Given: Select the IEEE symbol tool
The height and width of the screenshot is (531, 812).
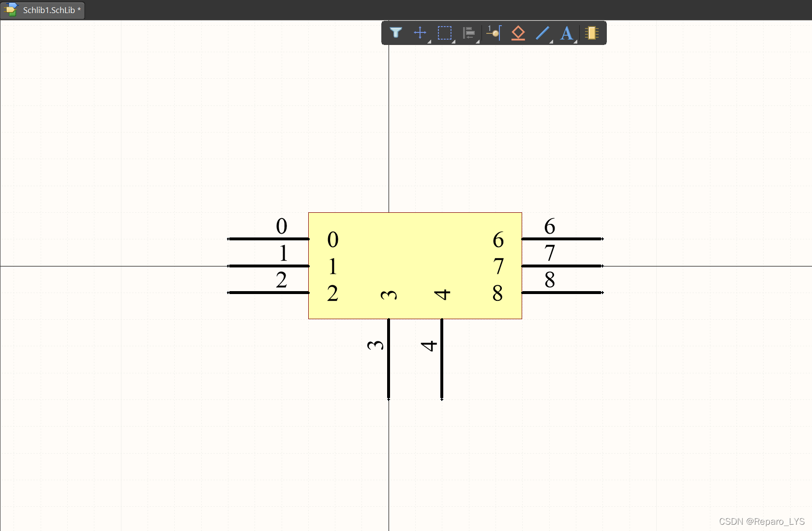Looking at the screenshot, I should 518,33.
